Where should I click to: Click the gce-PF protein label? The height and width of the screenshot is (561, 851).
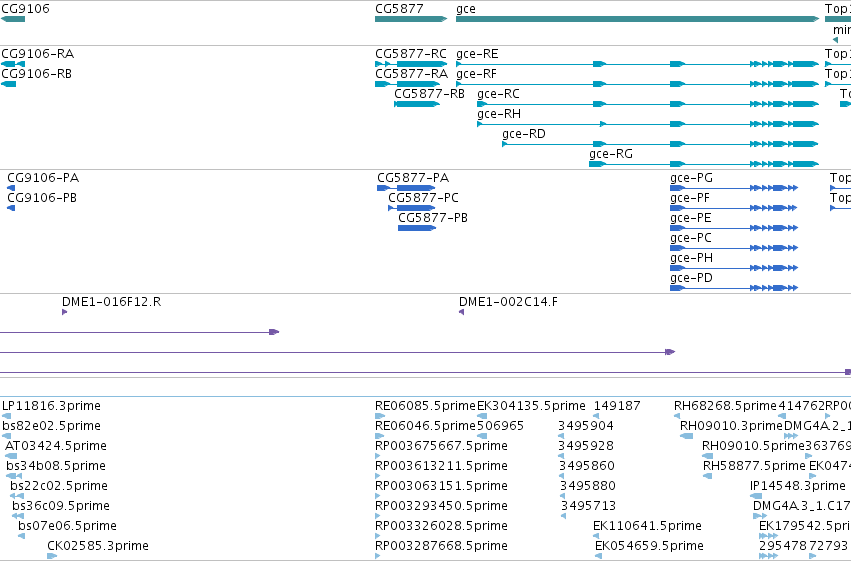click(x=690, y=198)
